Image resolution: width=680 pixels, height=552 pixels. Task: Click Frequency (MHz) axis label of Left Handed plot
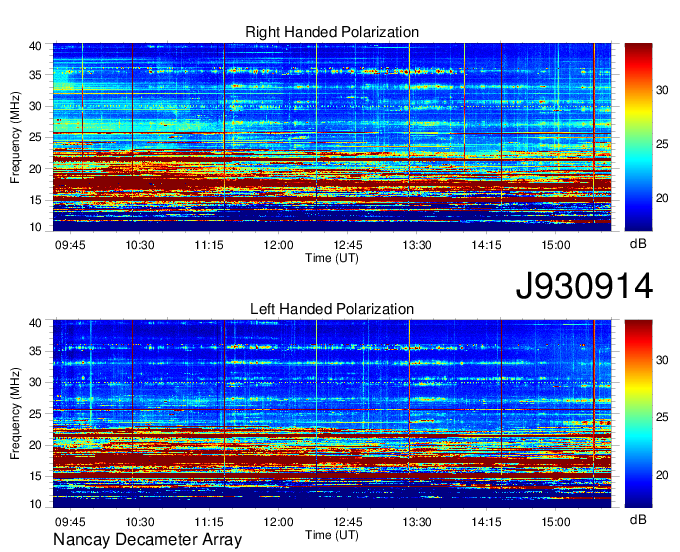click(x=15, y=414)
